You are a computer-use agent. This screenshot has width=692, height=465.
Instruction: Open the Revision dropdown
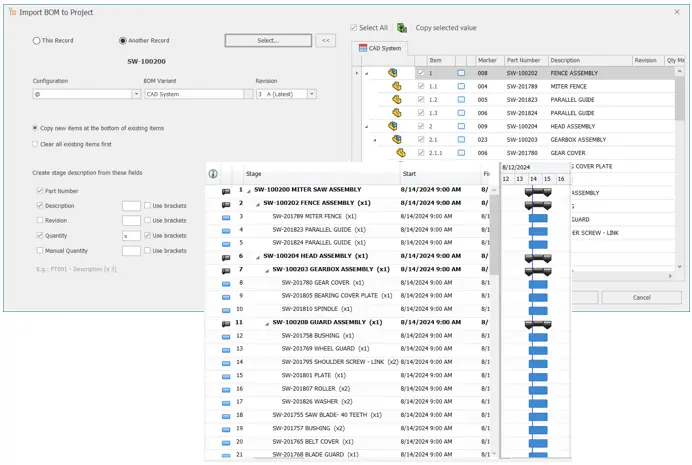[313, 94]
